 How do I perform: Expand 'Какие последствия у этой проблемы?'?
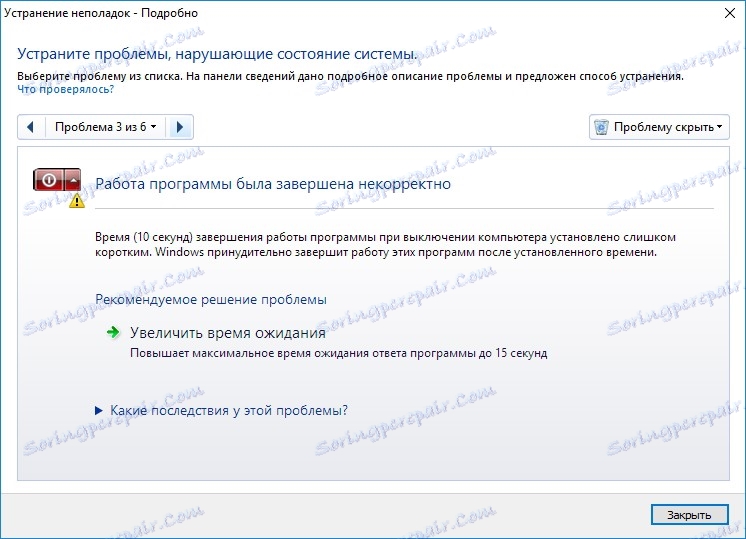pos(222,411)
